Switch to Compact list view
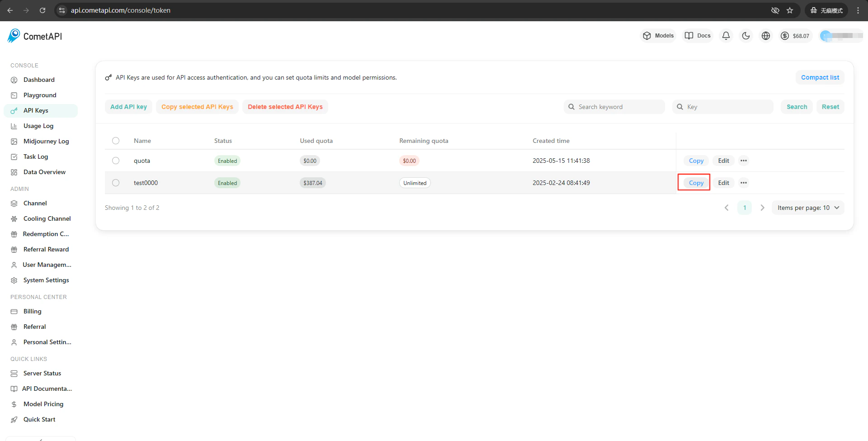Viewport: 868px width, 441px height. pos(820,77)
